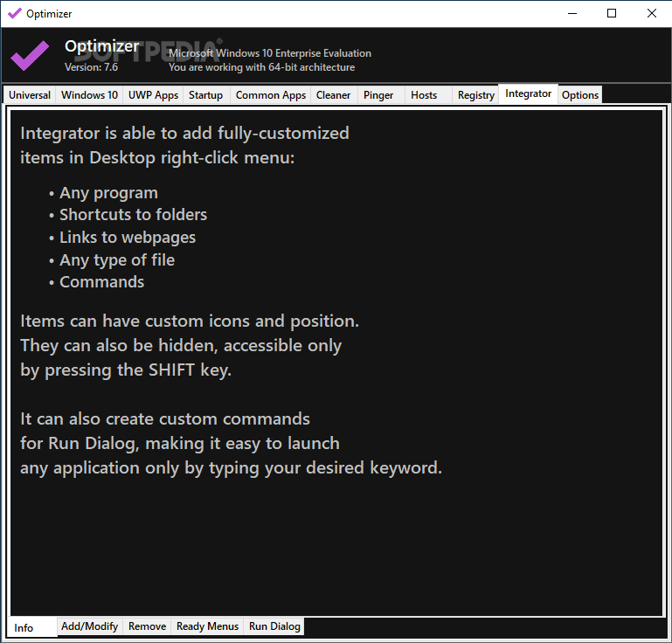Screen dimensions: 672x643
Task: Open the Cleaner tab
Action: click(x=334, y=94)
